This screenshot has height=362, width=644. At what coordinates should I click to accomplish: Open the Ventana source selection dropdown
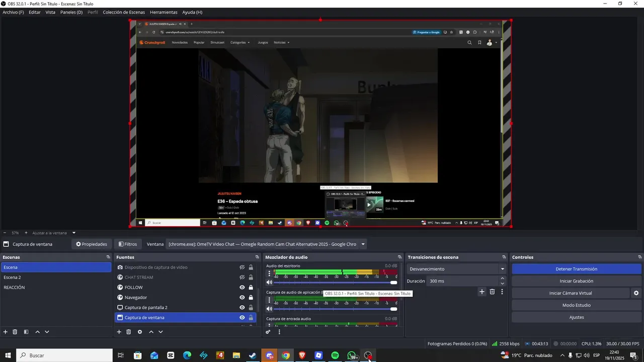pyautogui.click(x=363, y=244)
